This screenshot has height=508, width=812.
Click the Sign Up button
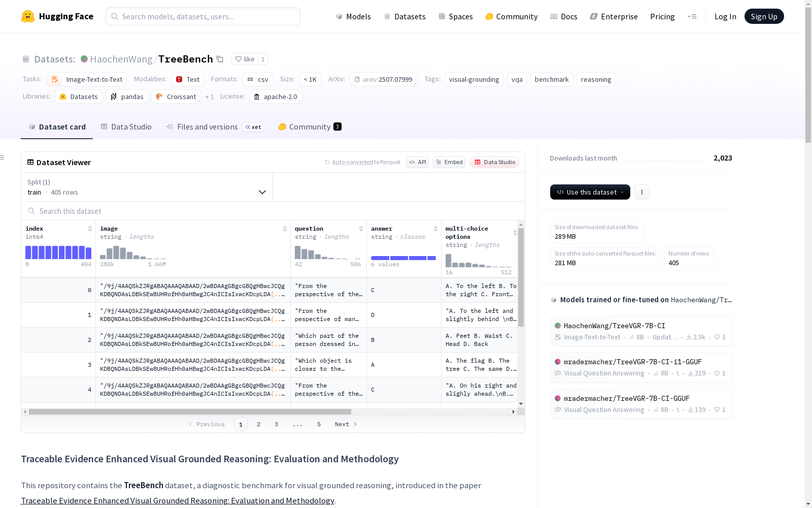point(764,16)
